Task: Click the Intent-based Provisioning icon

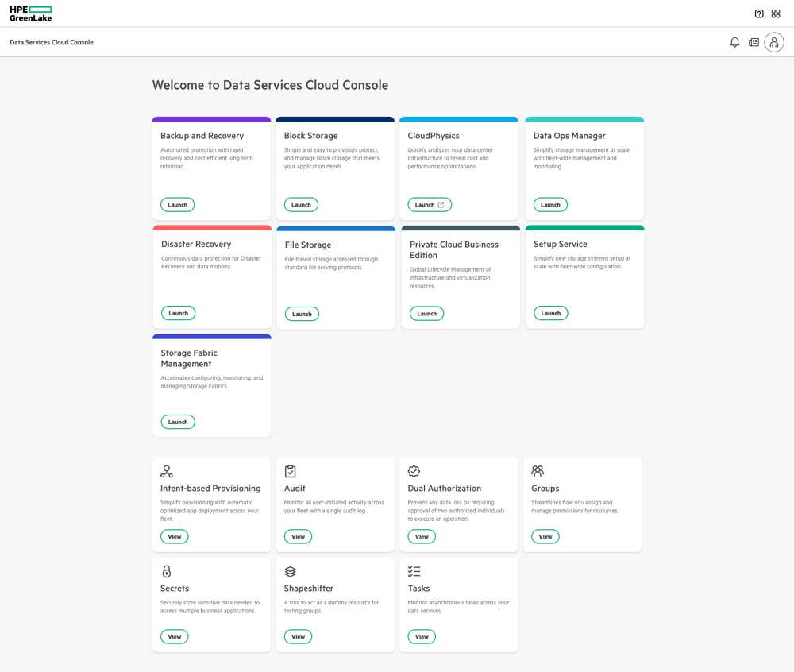Action: [167, 472]
